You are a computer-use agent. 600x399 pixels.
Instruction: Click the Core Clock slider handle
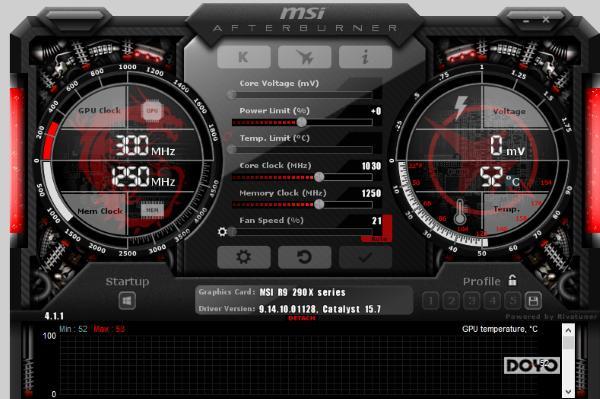tap(319, 177)
